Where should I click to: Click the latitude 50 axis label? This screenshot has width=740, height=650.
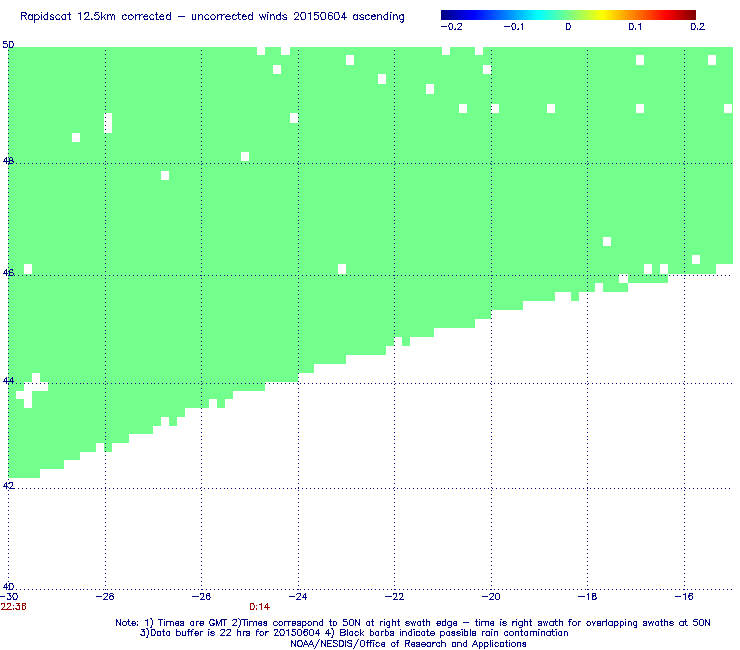tap(8, 45)
